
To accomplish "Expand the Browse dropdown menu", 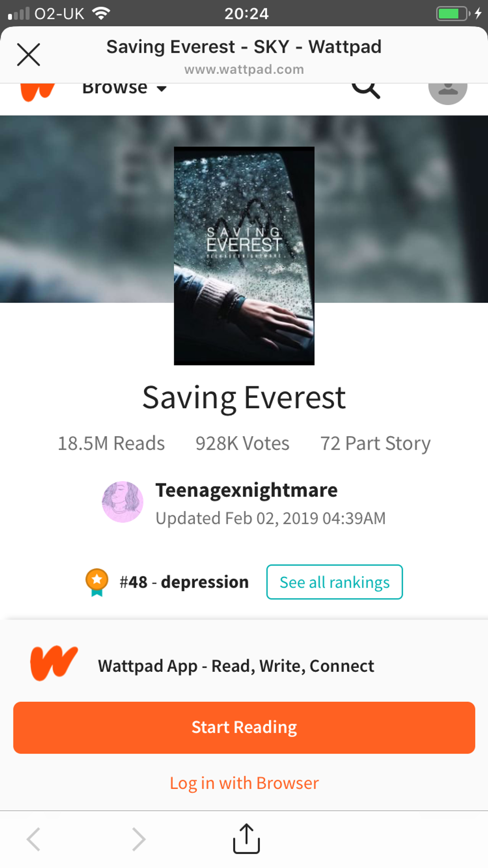I will (x=124, y=88).
